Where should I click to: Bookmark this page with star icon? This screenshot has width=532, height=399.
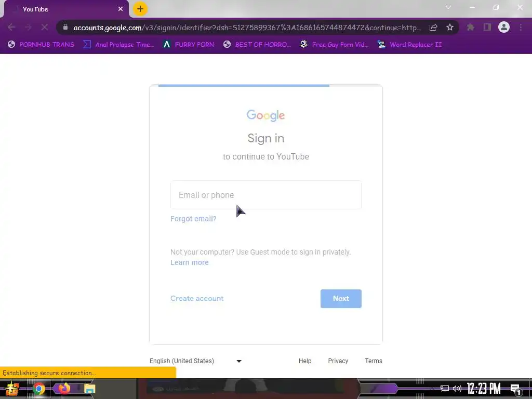coord(450,27)
